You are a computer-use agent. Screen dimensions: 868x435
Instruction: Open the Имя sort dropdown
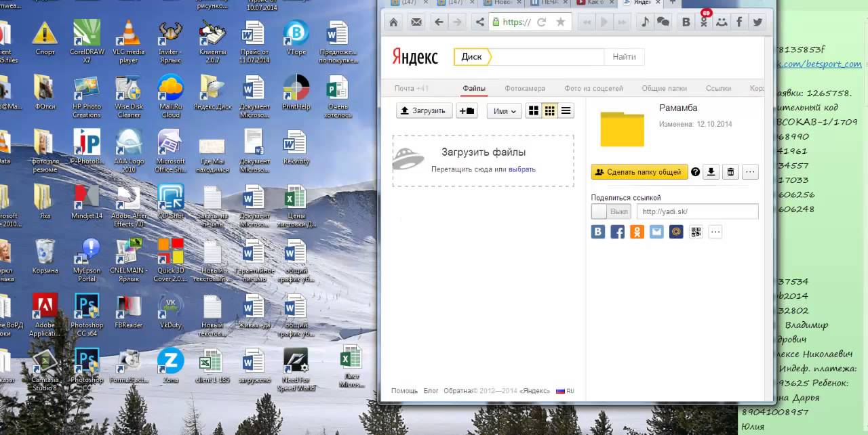click(504, 110)
